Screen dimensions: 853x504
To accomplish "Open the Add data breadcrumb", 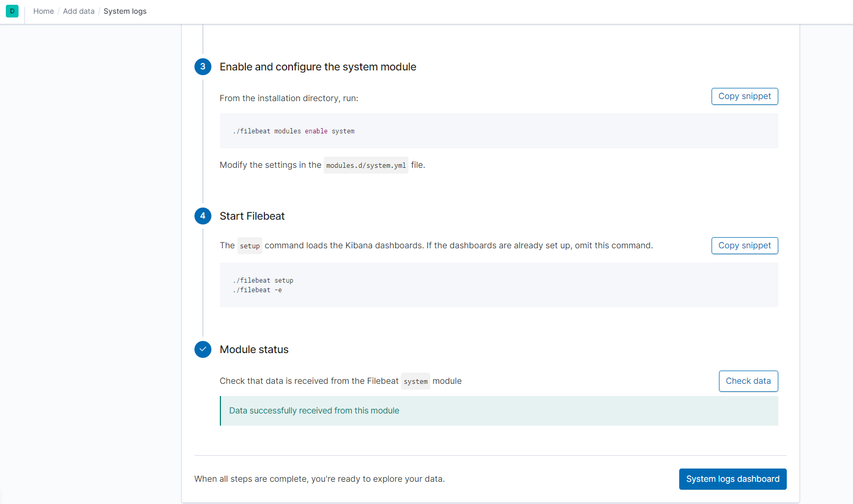I will tap(78, 11).
